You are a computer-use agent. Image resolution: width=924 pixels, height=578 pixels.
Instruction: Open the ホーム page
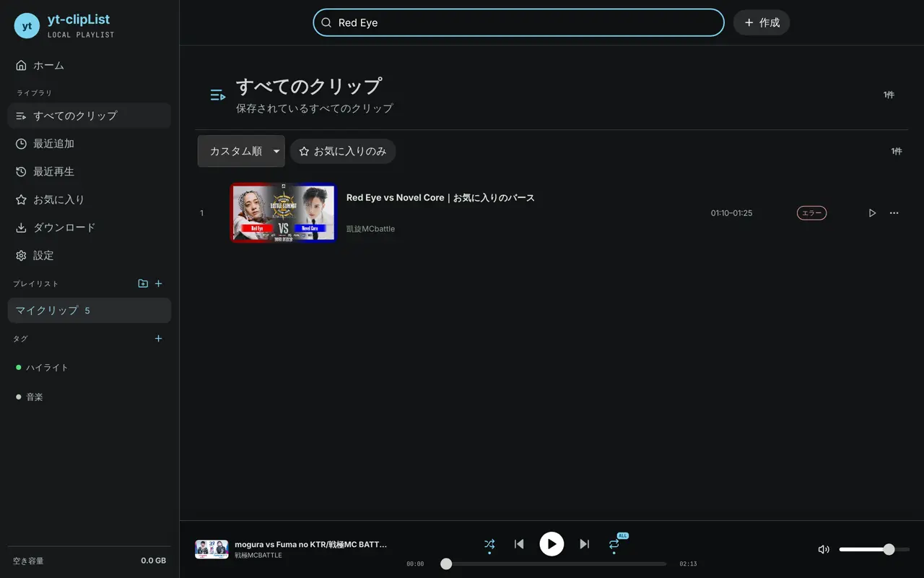pyautogui.click(x=89, y=65)
